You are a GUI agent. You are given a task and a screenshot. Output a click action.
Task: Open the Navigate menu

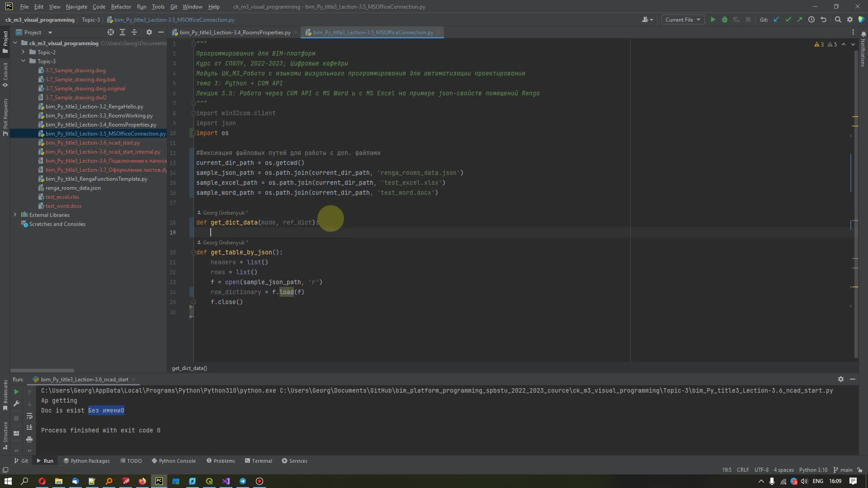tap(76, 7)
